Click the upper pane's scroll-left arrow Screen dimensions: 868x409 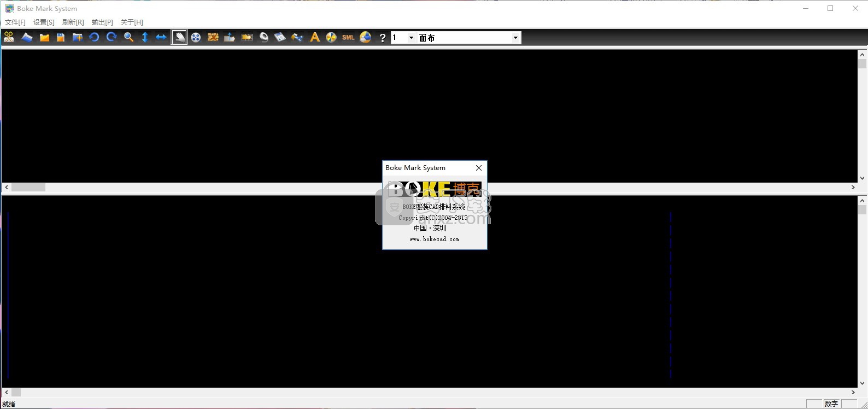tap(7, 187)
